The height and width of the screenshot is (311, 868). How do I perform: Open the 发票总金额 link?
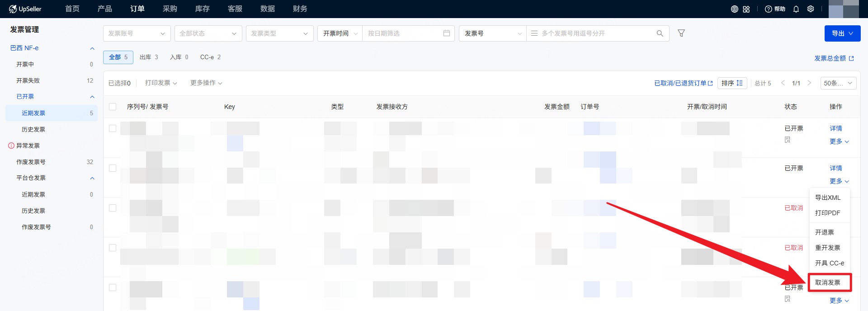click(x=834, y=58)
